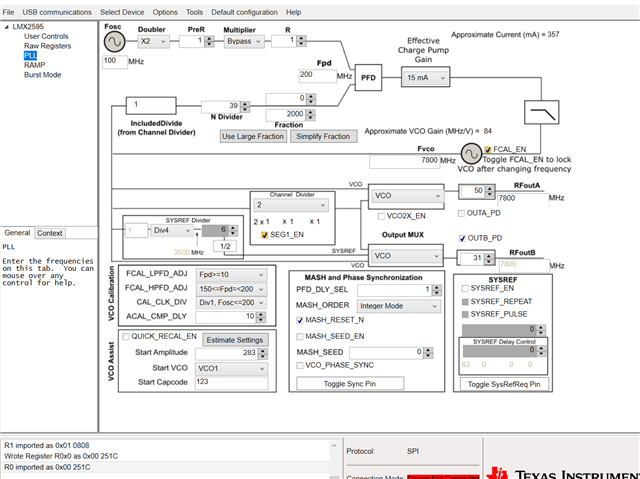Enable MASH_SEED_EN checkbox
640x479 pixels.
[x=300, y=337]
